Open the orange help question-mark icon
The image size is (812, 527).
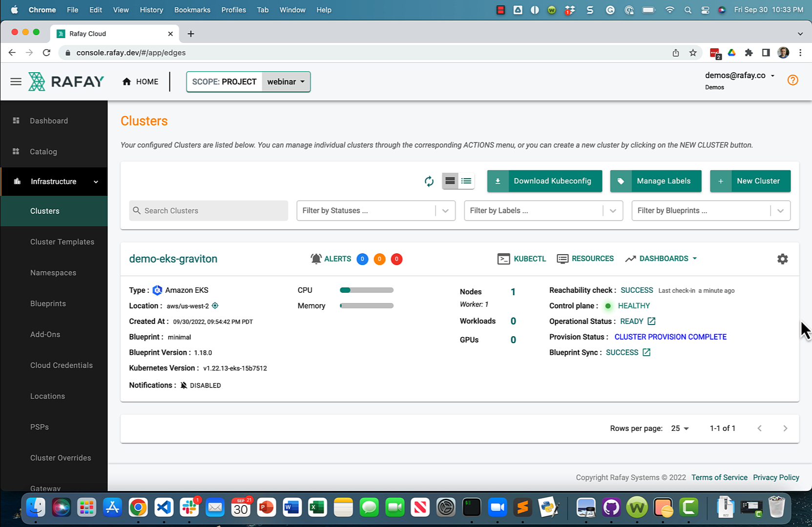793,80
